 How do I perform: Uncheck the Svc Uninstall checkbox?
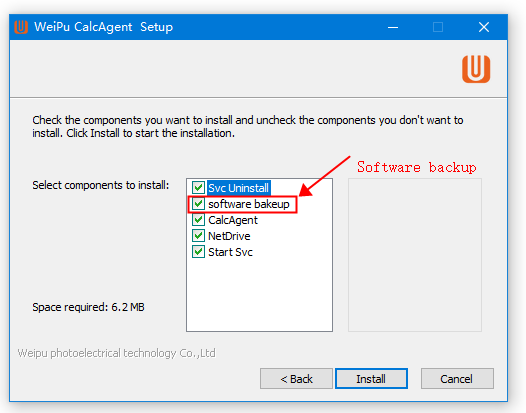click(x=198, y=188)
